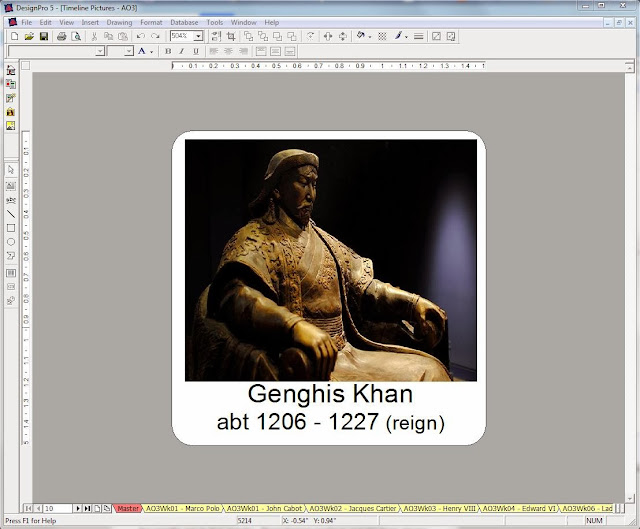Screen dimensions: 640x529
Task: Select the text box tool
Action: (x=11, y=186)
